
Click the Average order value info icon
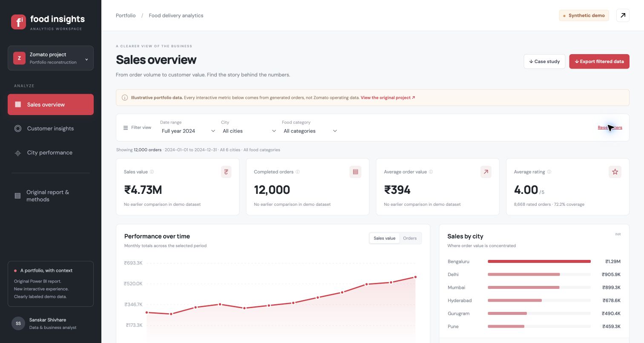[431, 172]
